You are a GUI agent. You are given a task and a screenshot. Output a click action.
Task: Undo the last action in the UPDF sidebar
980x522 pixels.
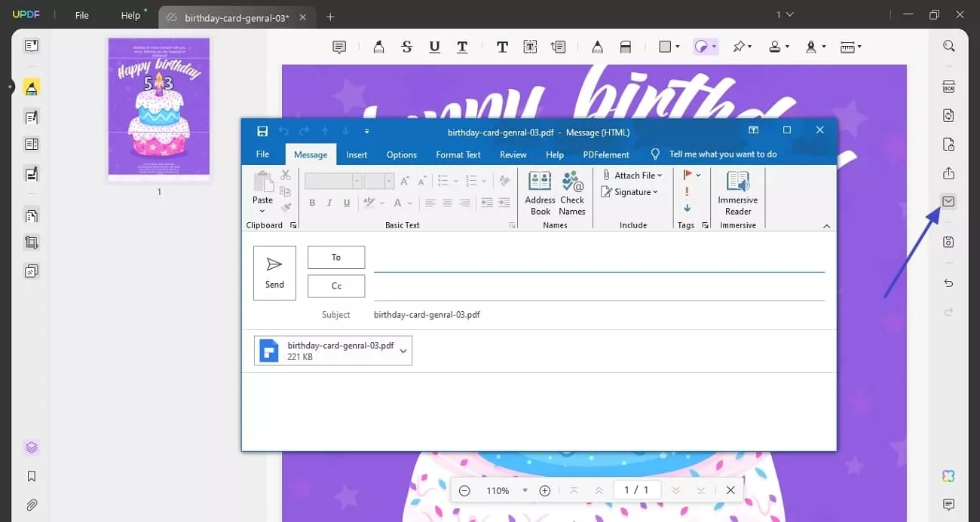pos(948,283)
